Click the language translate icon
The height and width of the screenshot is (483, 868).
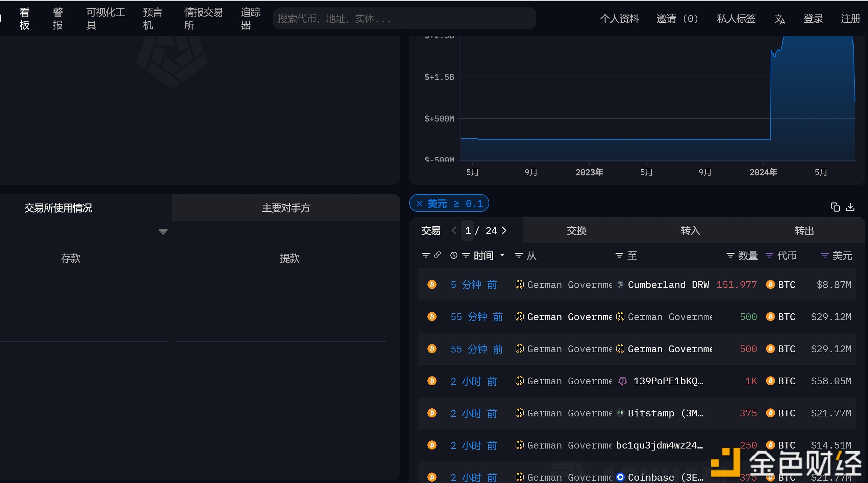click(x=779, y=19)
